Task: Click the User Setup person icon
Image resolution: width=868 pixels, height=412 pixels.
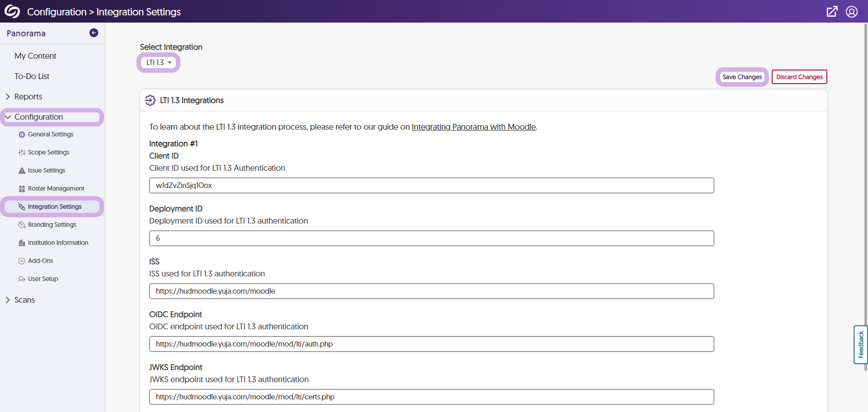Action: pyautogui.click(x=22, y=279)
